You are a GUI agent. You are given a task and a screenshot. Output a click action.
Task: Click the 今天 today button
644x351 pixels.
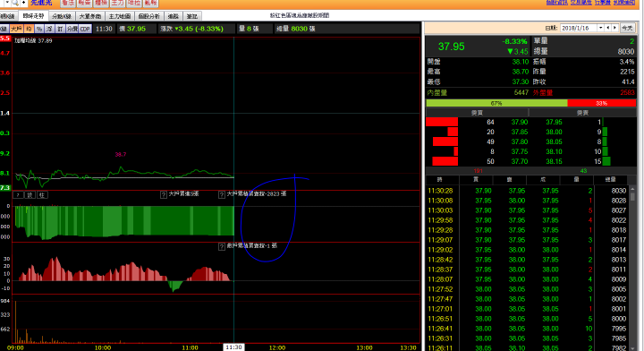(x=627, y=28)
